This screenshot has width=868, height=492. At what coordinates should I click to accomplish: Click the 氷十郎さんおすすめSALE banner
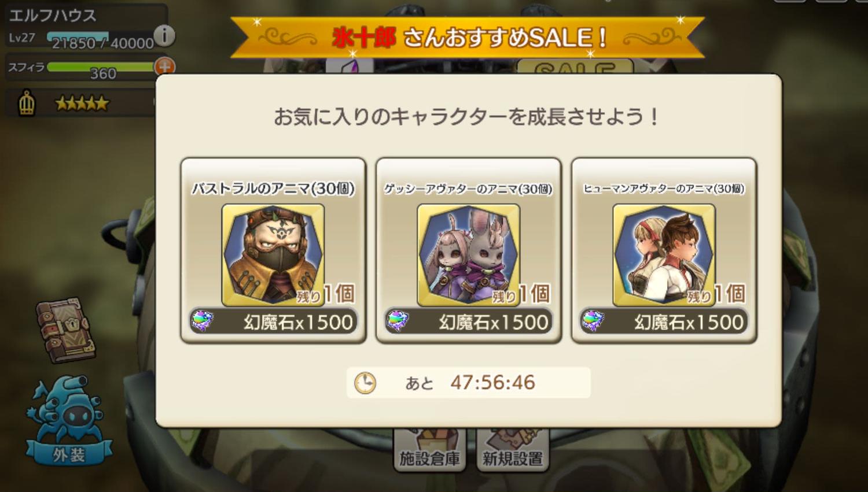click(468, 38)
